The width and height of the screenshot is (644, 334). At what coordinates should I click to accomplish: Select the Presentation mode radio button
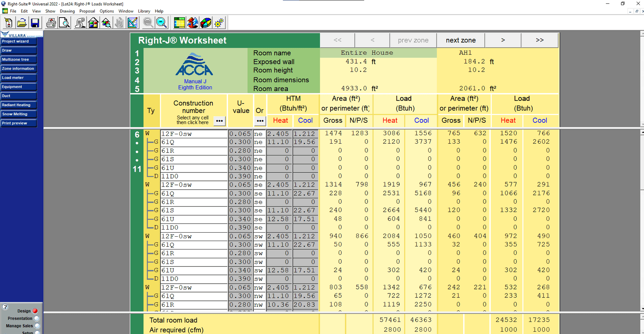coord(37,318)
